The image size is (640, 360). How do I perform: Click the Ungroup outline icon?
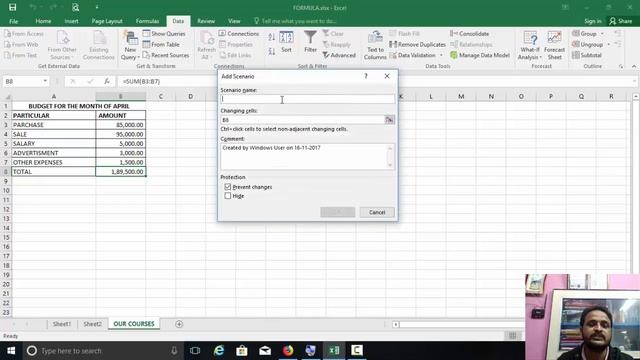coord(576,44)
